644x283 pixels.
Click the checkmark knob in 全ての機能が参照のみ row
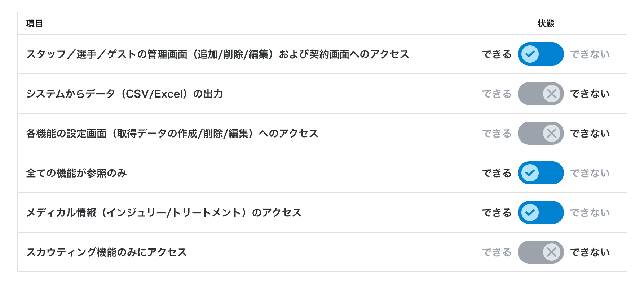pyautogui.click(x=530, y=173)
